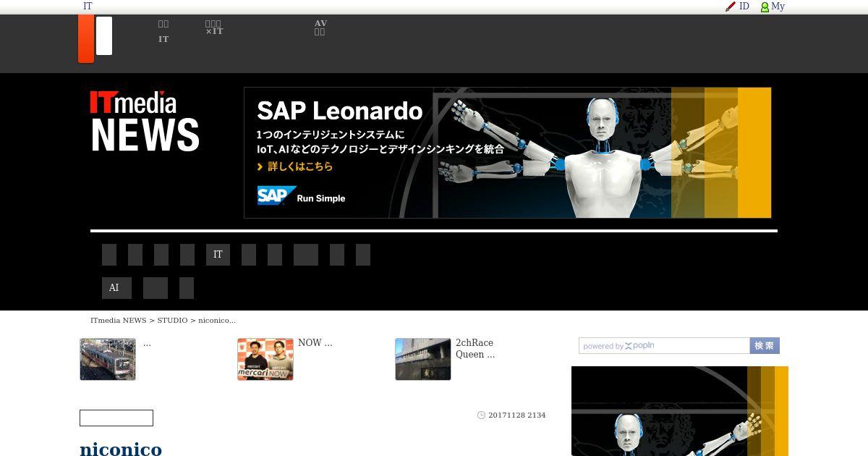This screenshot has width=868, height=456.
Task: Click the ITmedia NEWS logo
Action: [145, 121]
